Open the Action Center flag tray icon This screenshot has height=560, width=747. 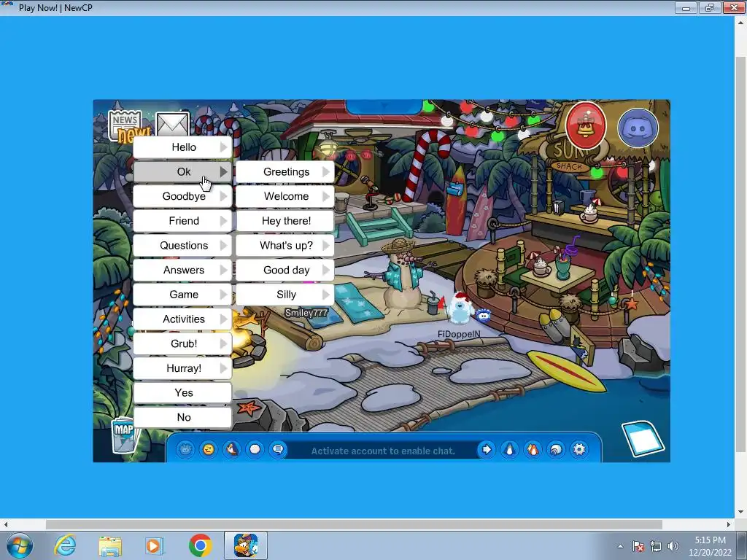pos(638,546)
